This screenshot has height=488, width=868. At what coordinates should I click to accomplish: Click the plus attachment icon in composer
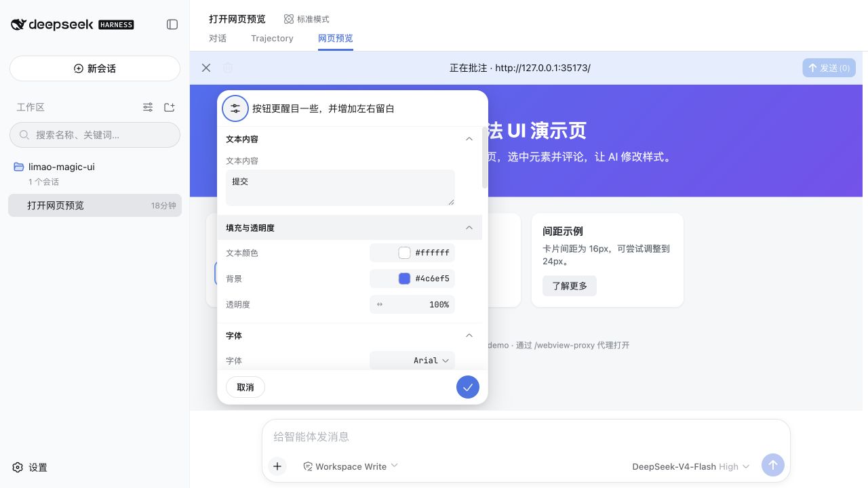point(277,466)
